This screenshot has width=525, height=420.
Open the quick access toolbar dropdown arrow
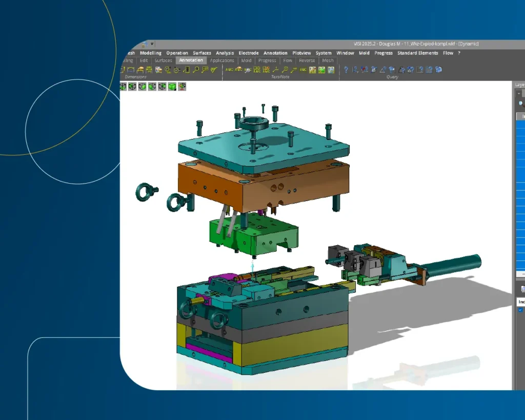click(x=152, y=44)
